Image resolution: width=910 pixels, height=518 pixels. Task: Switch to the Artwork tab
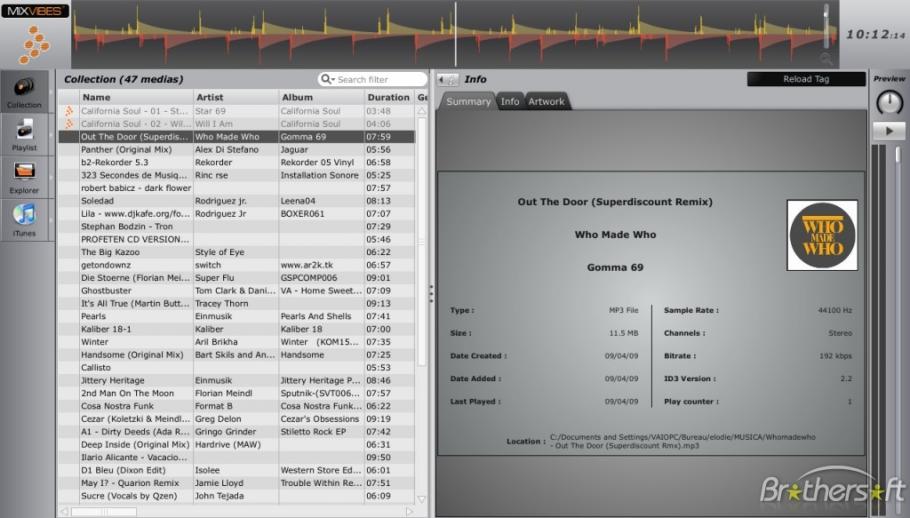point(546,102)
